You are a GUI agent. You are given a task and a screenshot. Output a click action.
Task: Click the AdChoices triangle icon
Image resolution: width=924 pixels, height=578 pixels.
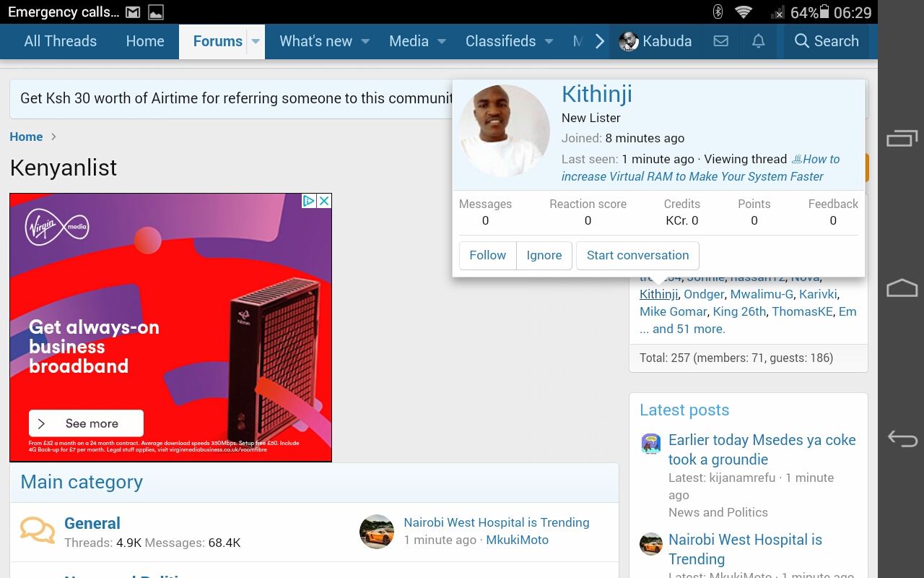[309, 201]
